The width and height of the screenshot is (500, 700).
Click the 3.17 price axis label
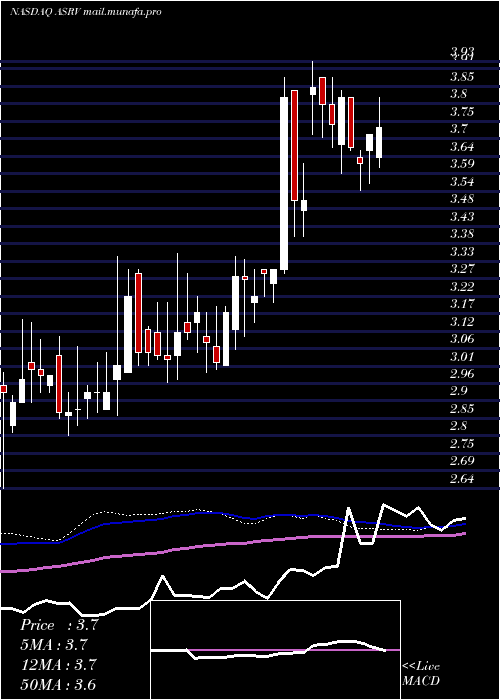[x=462, y=304]
